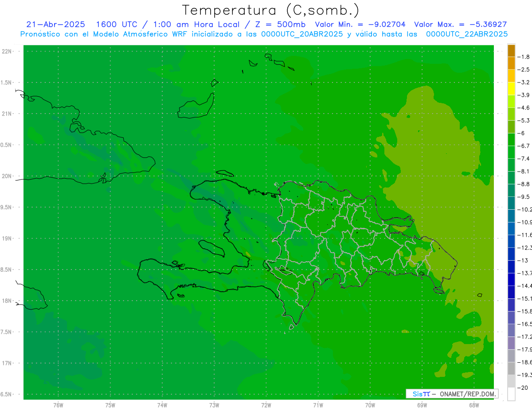Screen dimensions: 532x411
Task: Select the olive swatch between -5.3 and -6
Action: (511, 127)
